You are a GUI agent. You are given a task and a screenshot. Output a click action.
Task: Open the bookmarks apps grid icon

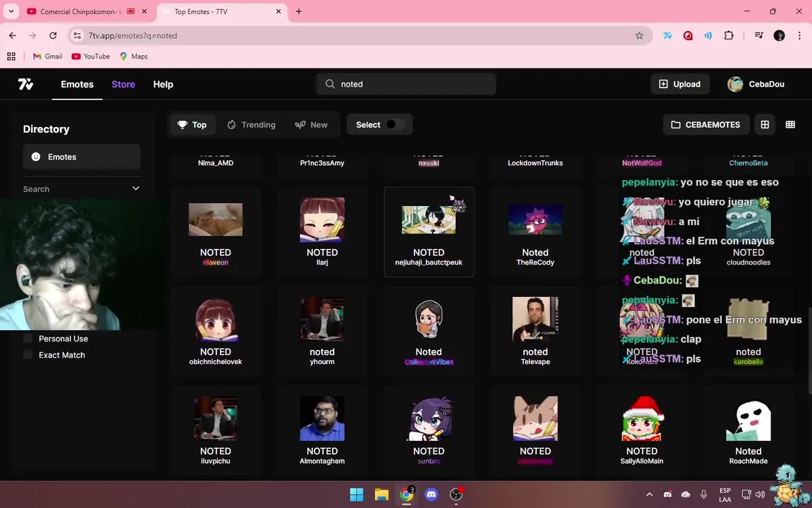(x=11, y=56)
